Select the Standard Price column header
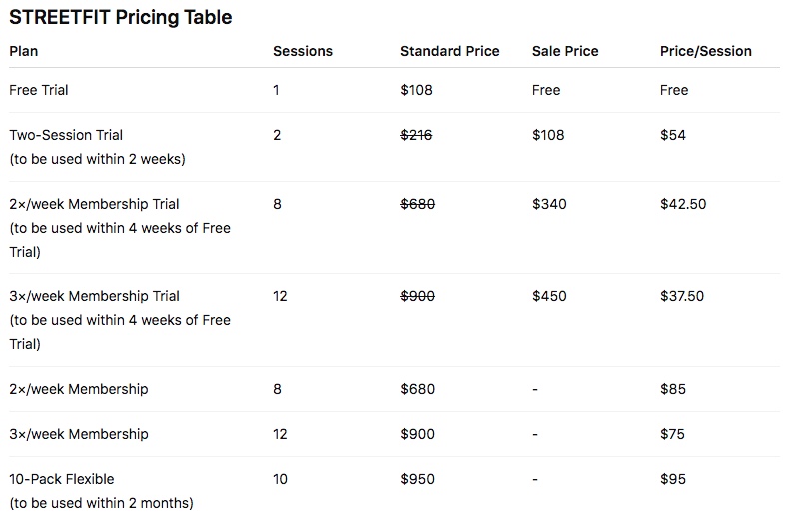788x532 pixels. coord(449,51)
